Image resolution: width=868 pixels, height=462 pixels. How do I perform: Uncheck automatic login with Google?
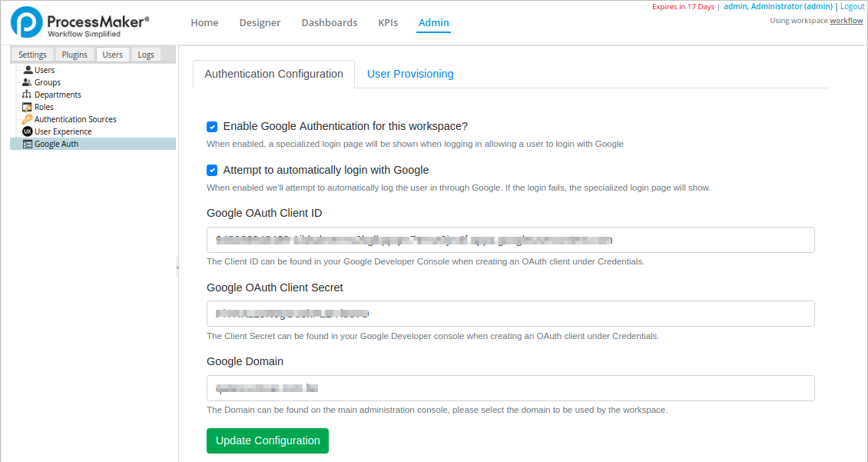(212, 170)
